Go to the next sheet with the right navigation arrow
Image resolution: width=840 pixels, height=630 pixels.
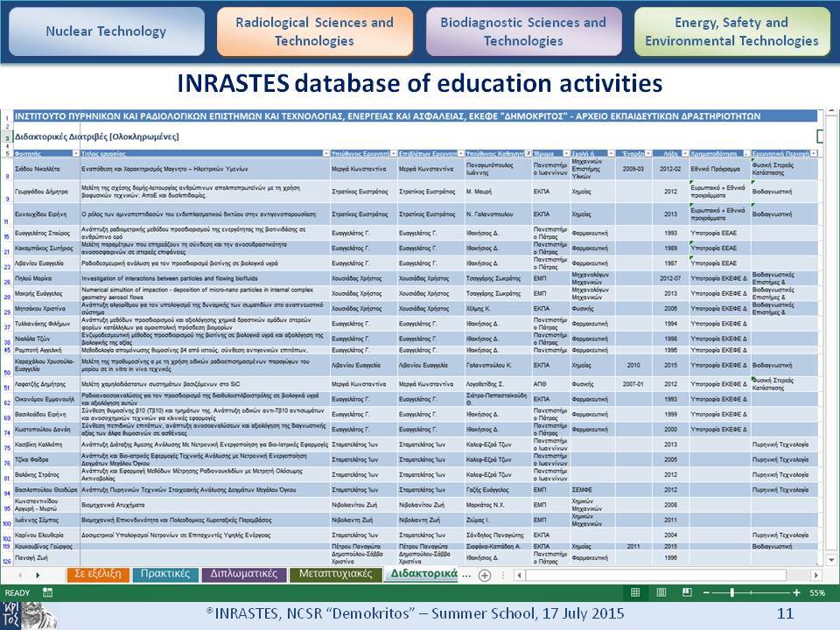tap(38, 575)
